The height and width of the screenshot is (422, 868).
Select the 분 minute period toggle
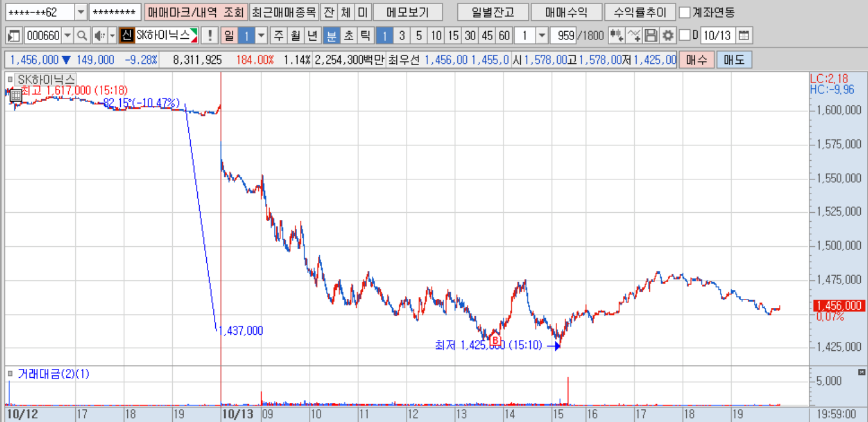tap(331, 36)
